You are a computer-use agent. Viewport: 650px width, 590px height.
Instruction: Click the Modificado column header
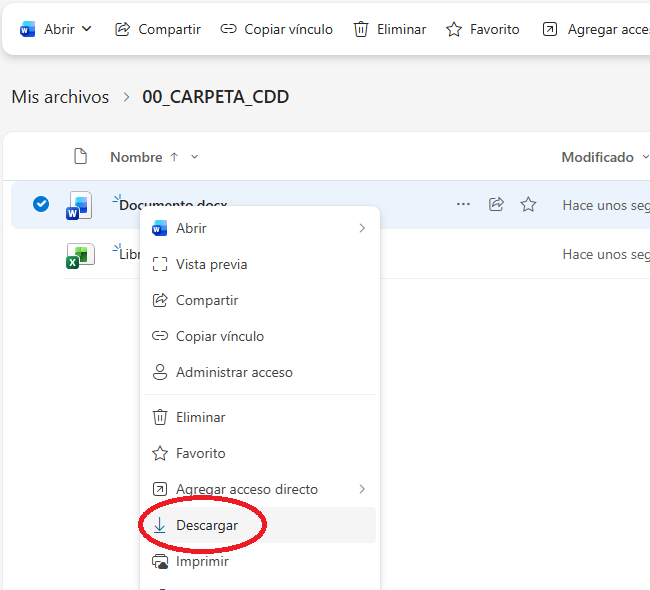597,157
